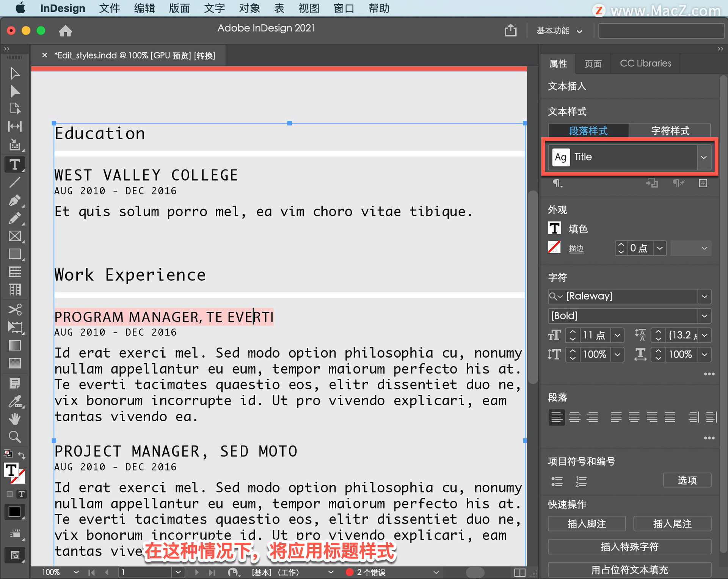Select the Eyedropper tool
This screenshot has height=579, width=728.
click(x=15, y=401)
